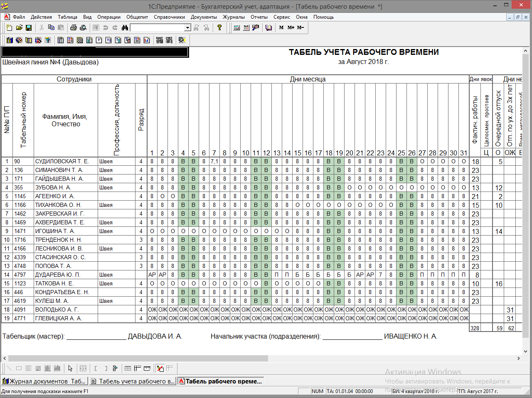Open Print Preview with magnifier icon
The width and height of the screenshot is (532, 398).
tap(83, 28)
